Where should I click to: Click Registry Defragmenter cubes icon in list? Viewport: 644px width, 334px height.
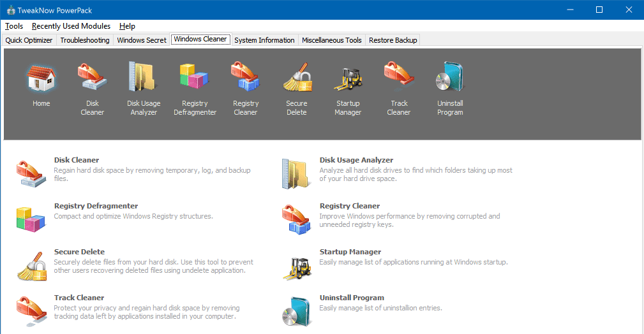pyautogui.click(x=31, y=219)
